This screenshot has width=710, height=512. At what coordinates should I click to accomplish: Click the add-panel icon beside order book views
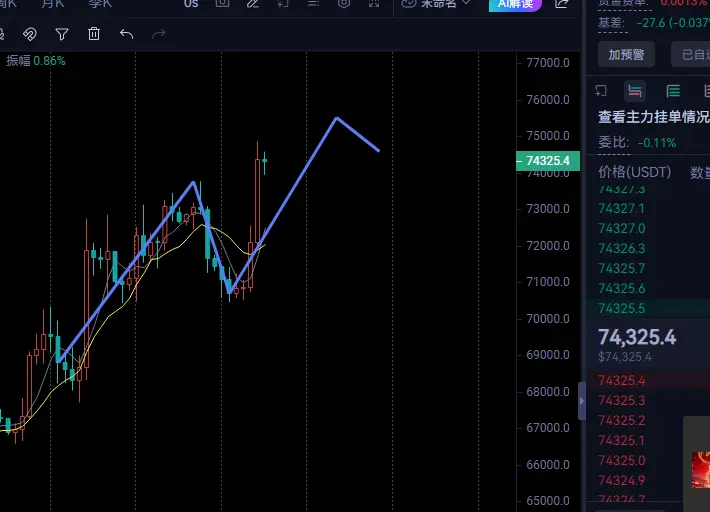tap(601, 91)
